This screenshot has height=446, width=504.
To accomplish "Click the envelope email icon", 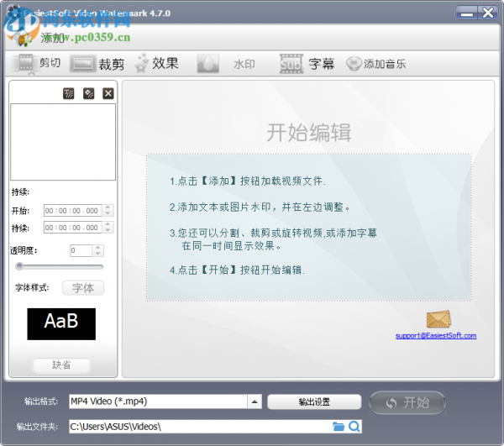I will [x=438, y=319].
